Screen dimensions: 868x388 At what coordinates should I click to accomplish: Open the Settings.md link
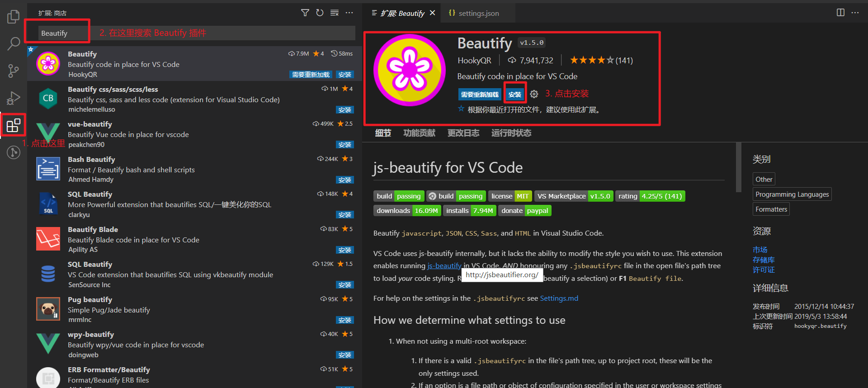(559, 298)
